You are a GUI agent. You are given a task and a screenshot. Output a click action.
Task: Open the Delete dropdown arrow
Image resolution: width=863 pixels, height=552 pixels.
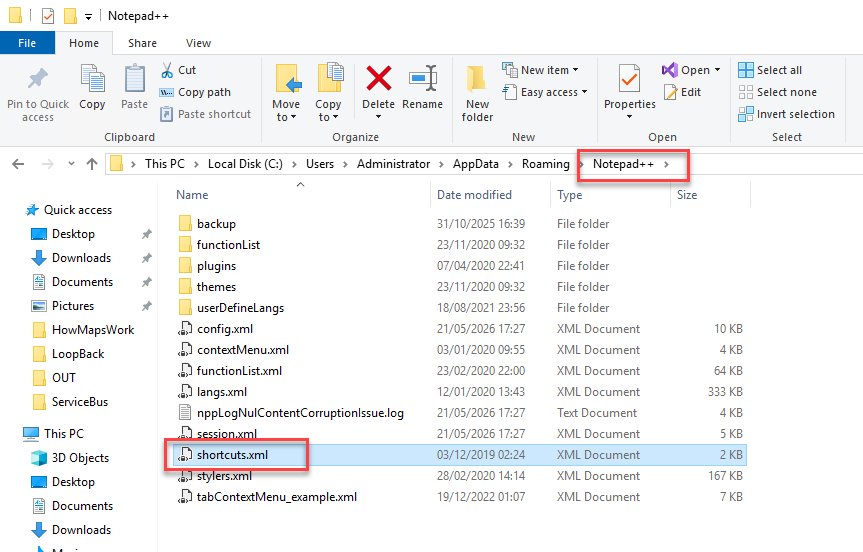(379, 117)
